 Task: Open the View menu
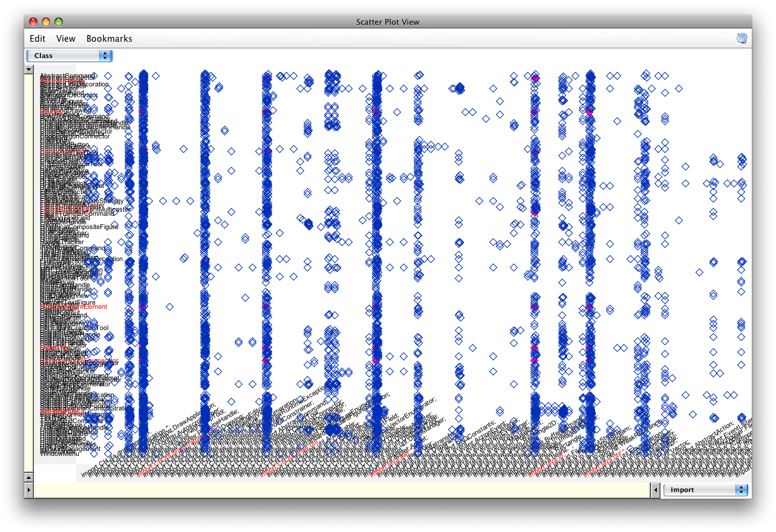point(66,39)
